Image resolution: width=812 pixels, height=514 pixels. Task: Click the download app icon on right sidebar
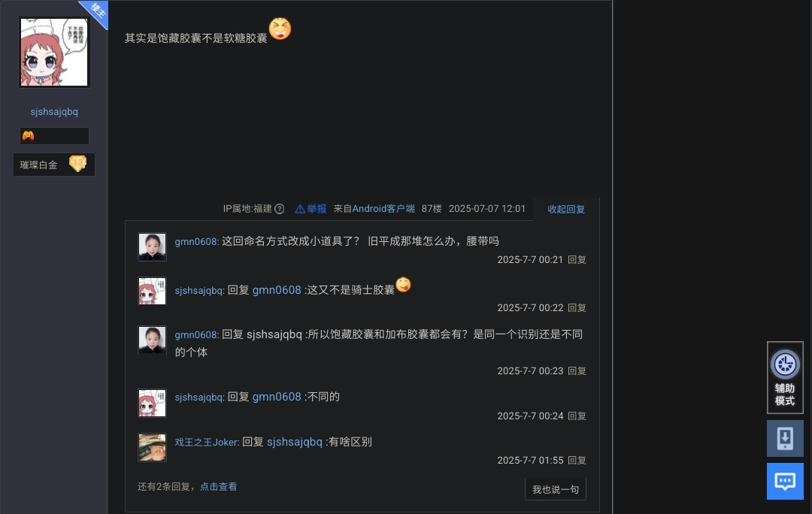click(x=784, y=438)
